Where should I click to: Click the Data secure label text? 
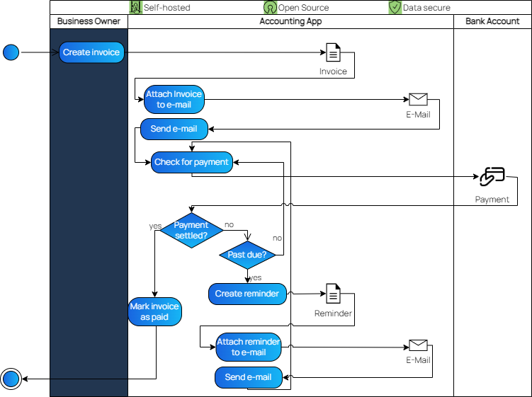tap(426, 8)
